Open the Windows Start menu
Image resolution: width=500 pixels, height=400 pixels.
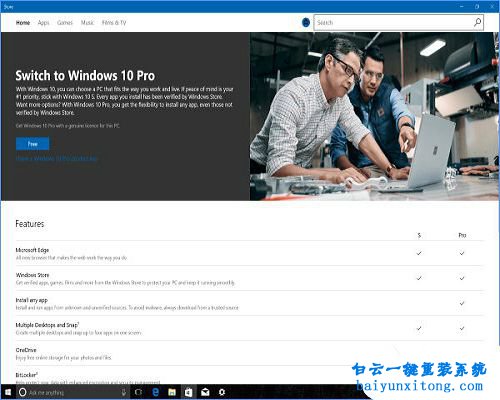(x=8, y=392)
